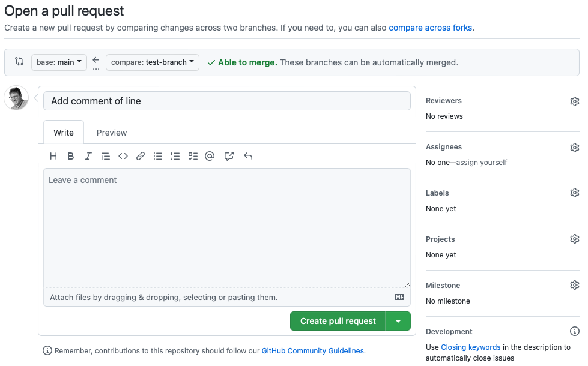Toggle bold text formatting
The height and width of the screenshot is (366, 588).
(x=71, y=156)
